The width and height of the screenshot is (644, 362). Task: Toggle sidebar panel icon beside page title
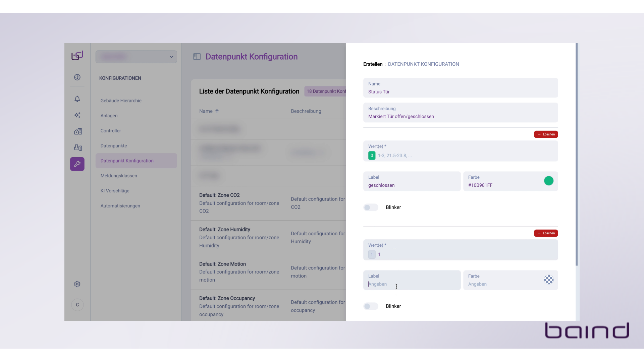coord(197,57)
